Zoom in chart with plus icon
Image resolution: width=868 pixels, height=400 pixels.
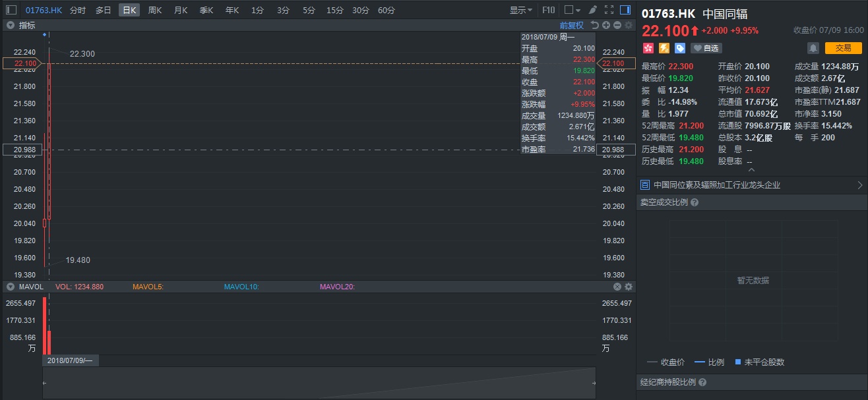606,26
